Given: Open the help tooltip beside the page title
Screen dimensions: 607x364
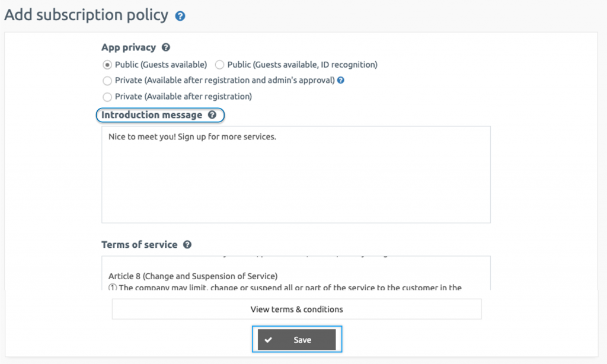Looking at the screenshot, I should (x=180, y=15).
